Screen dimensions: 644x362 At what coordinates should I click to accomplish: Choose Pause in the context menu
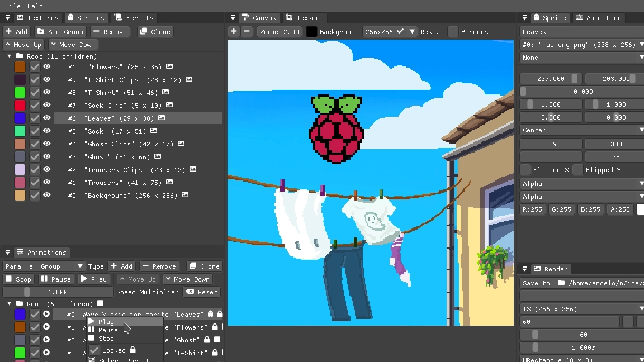tap(125, 330)
